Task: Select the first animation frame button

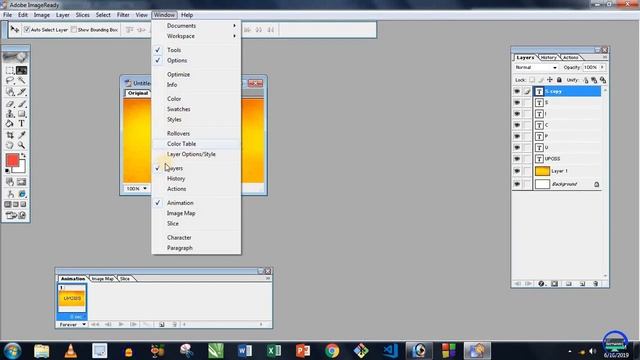Action: click(95, 324)
